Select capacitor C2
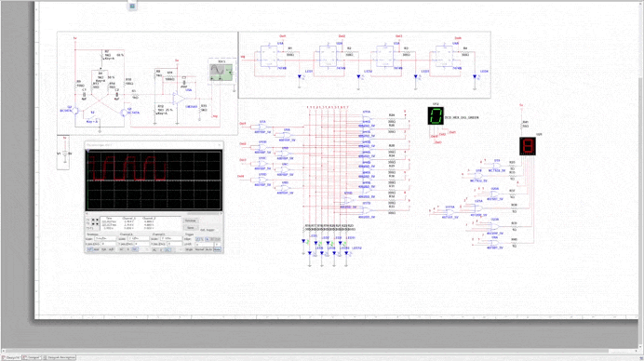Image resolution: width=644 pixels, height=361 pixels. click(117, 95)
